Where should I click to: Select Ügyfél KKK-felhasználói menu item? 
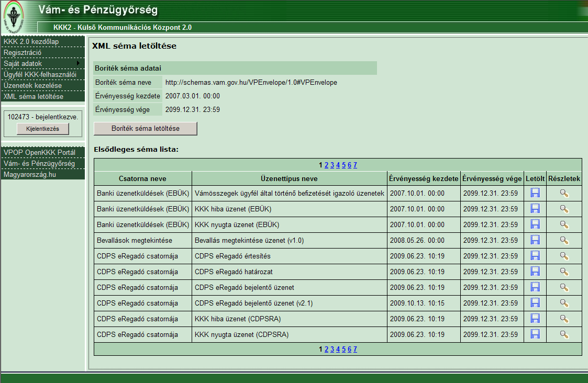(x=43, y=75)
